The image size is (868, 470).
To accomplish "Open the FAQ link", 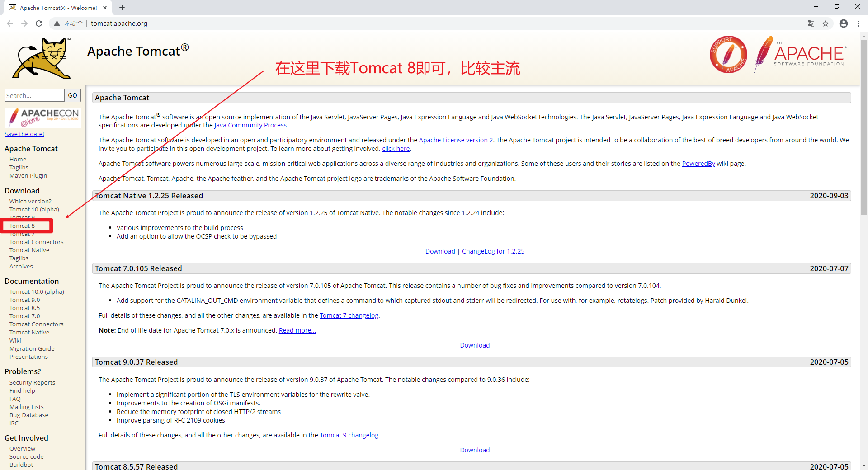I will [15, 399].
